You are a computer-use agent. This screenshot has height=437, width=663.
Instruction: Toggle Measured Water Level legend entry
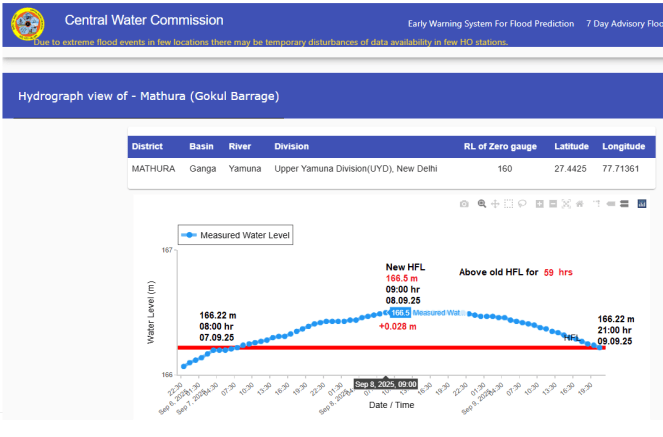241,235
